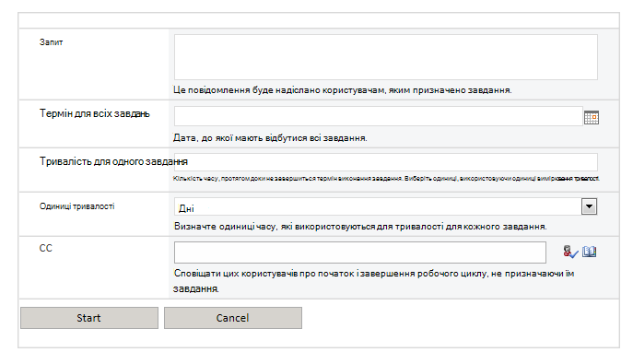The height and width of the screenshot is (364, 633).
Task: Expand the Одиниці тривалості dropdown arrow
Action: click(589, 206)
